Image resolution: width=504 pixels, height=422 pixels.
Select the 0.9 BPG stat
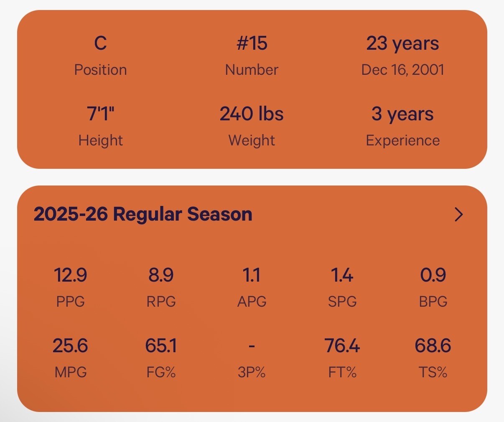[433, 287]
